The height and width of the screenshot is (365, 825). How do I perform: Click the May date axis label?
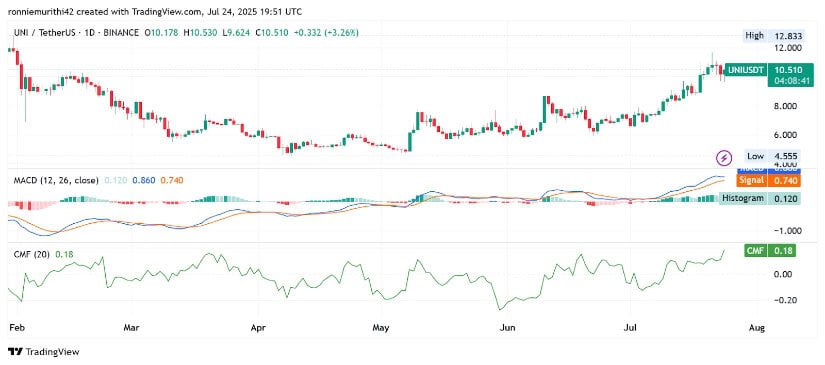pyautogui.click(x=381, y=328)
